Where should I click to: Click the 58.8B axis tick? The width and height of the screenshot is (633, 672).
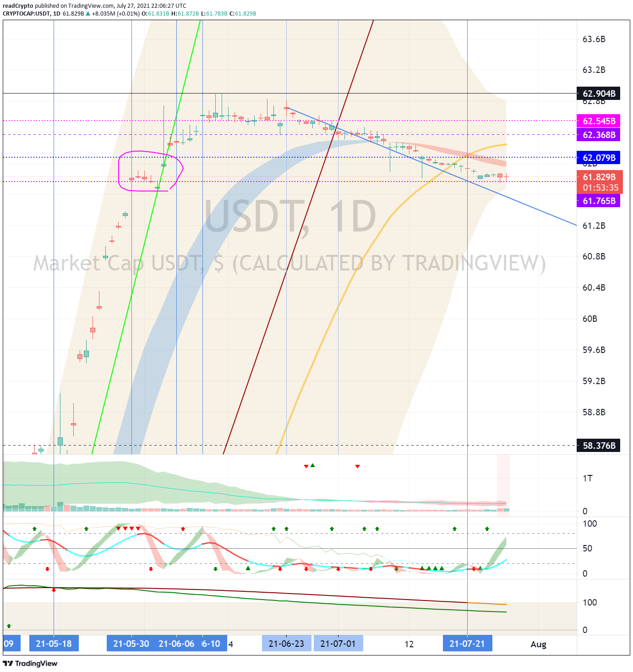[x=594, y=412]
